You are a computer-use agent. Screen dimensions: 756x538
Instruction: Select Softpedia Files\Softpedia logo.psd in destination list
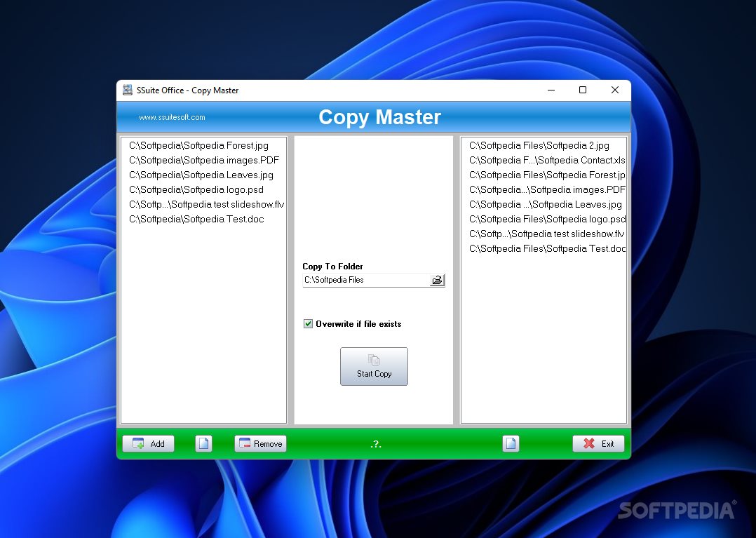click(x=547, y=219)
